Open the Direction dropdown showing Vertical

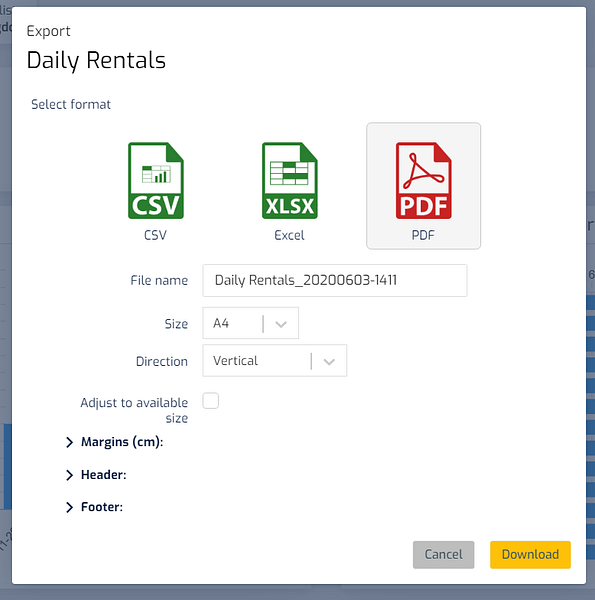(x=275, y=360)
